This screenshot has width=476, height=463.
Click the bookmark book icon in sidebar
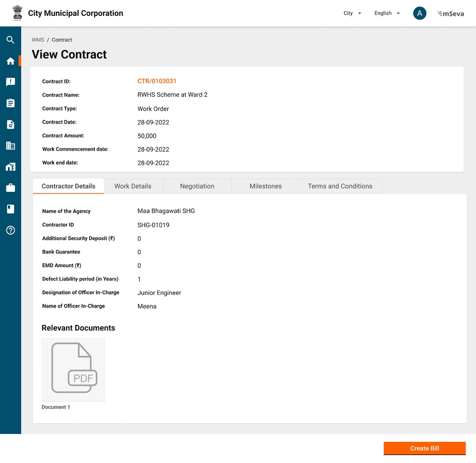[x=10, y=209]
